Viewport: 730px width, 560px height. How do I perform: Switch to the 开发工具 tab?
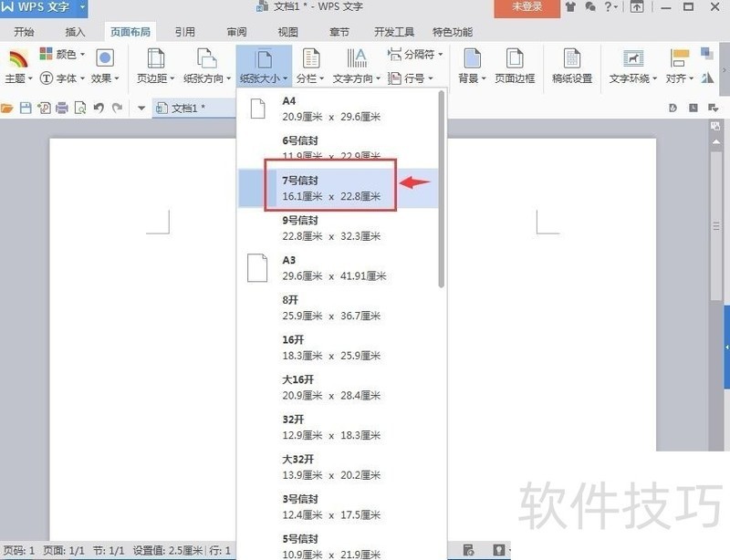(x=394, y=32)
